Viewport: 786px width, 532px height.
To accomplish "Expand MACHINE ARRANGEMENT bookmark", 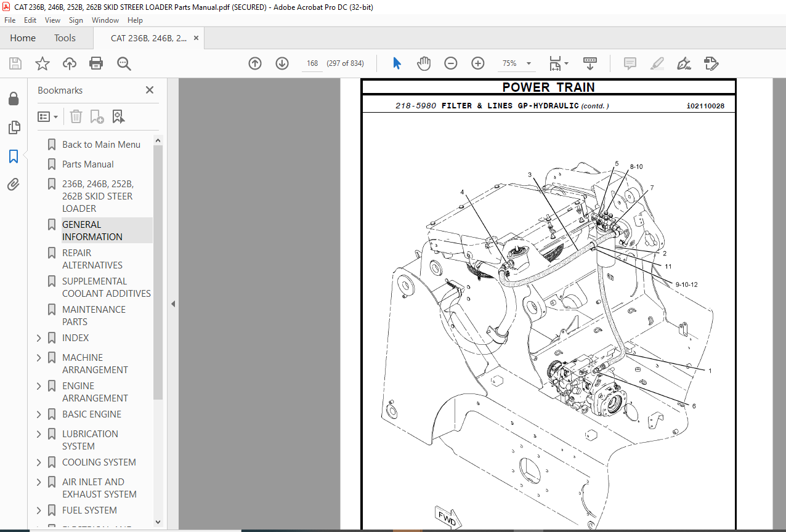I will [39, 358].
